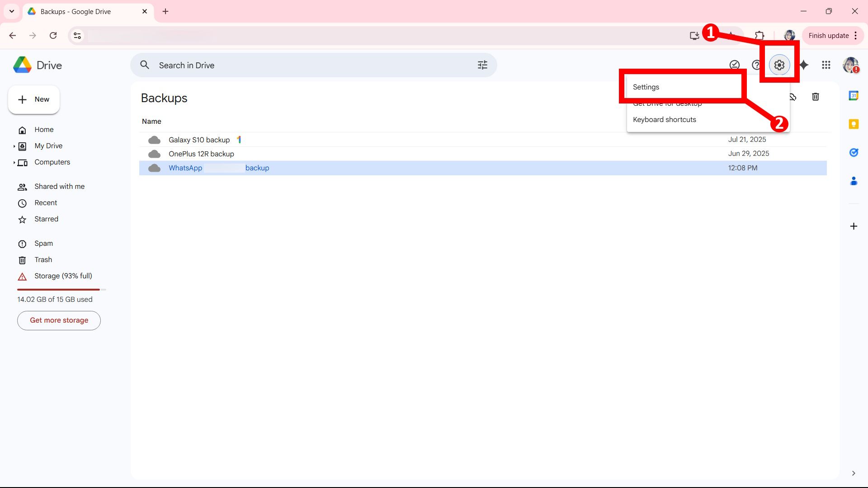Check sync status with the checkmark icon

point(734,65)
